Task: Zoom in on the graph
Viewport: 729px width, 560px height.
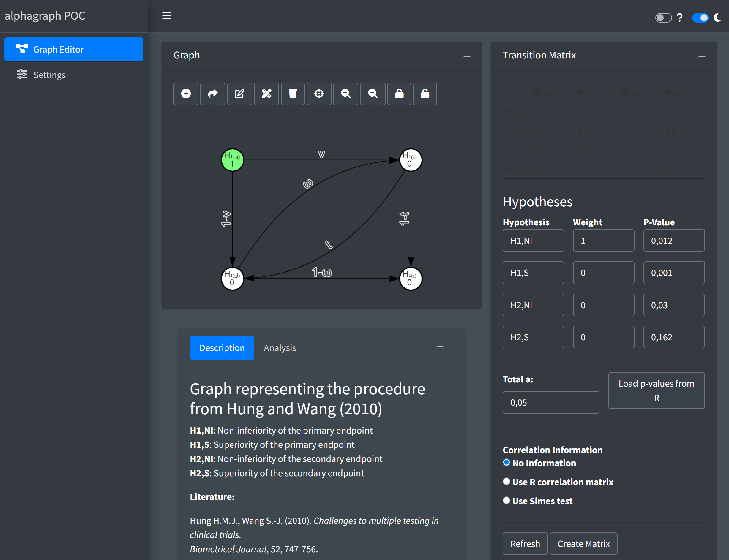Action: (345, 94)
